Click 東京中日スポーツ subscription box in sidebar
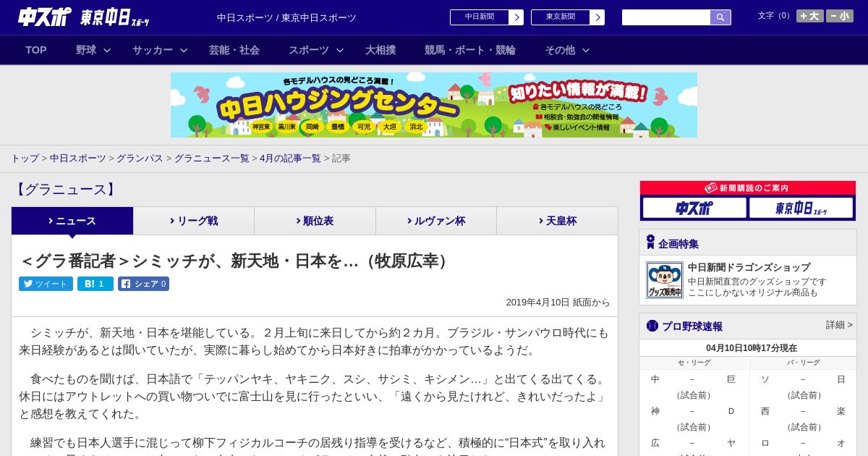 tap(801, 208)
